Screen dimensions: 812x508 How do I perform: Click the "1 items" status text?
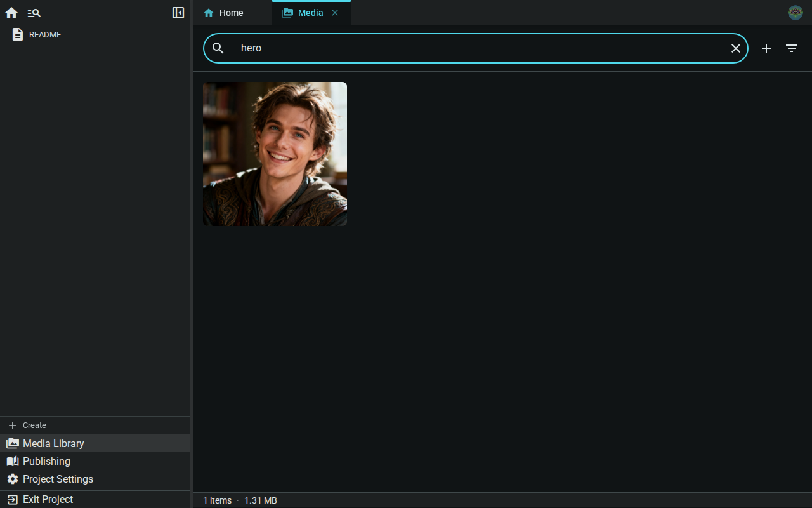(217, 500)
